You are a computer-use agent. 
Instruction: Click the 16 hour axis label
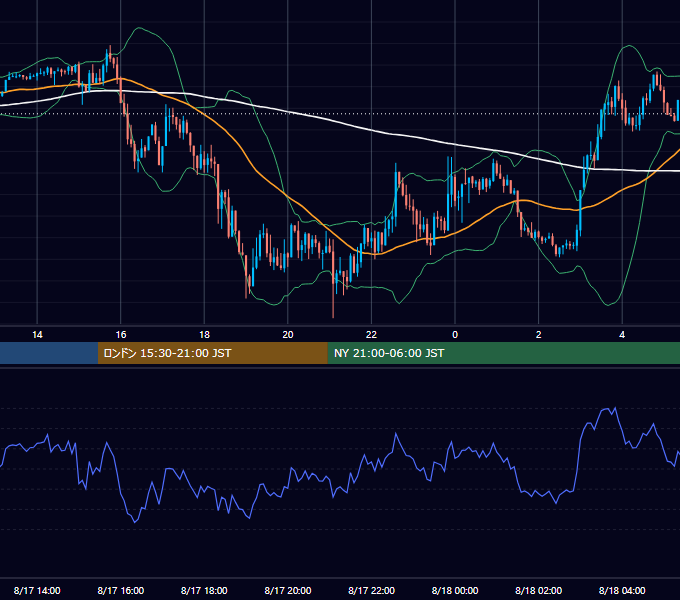coord(121,335)
